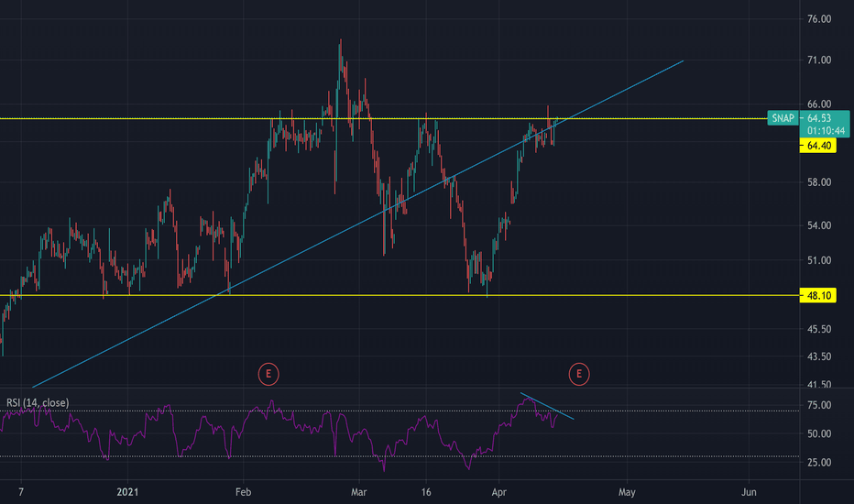
Task: Select the blue ascending price trendline
Action: click(x=358, y=224)
